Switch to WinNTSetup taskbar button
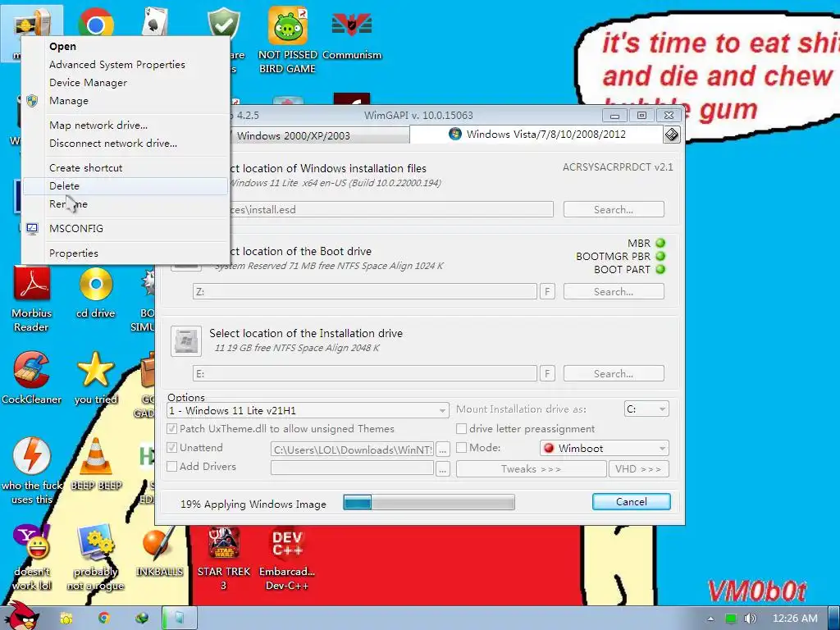840x630 pixels. tap(180, 619)
